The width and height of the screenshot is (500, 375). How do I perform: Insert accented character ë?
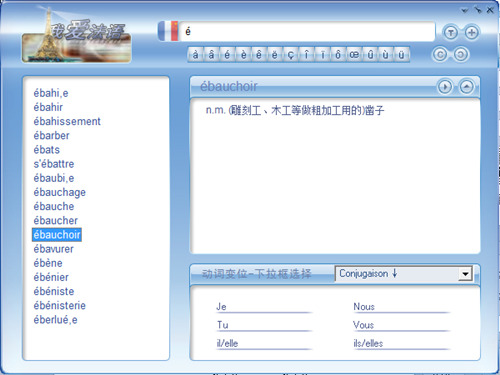(x=274, y=54)
